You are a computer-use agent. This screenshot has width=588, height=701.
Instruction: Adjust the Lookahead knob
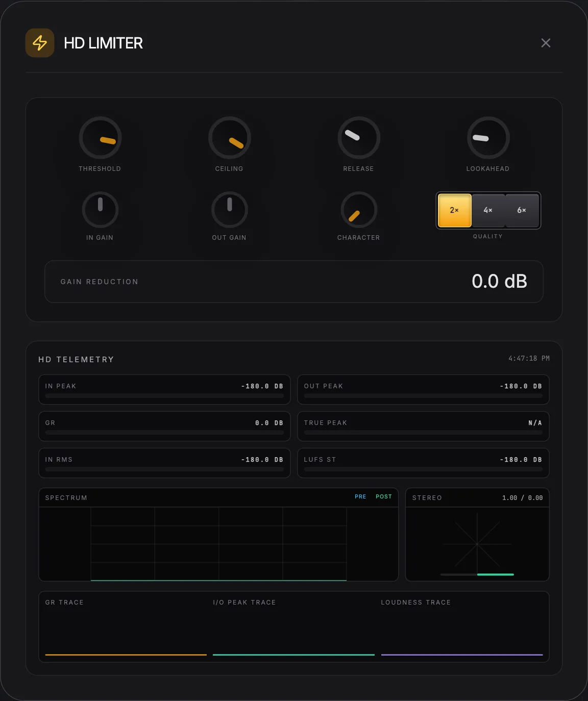coord(488,138)
